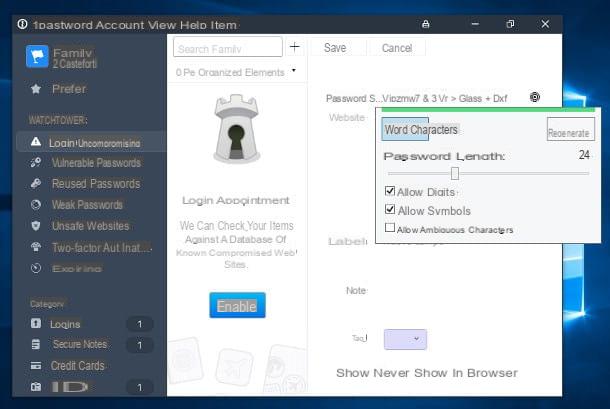
Task: Click the Family vault name text
Action: click(x=72, y=53)
